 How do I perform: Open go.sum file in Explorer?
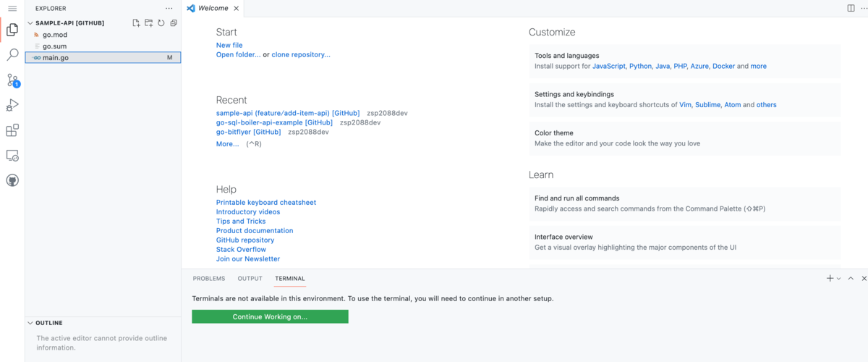click(103, 46)
